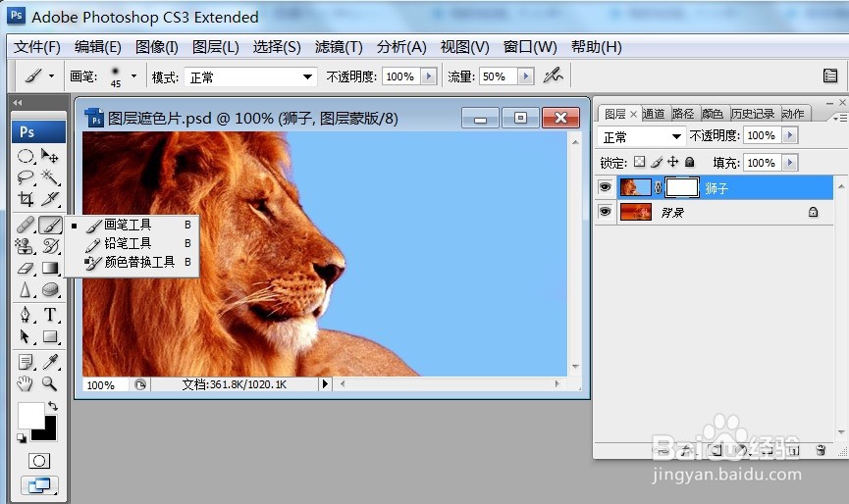Select the Type (T) tool

pos(50,315)
